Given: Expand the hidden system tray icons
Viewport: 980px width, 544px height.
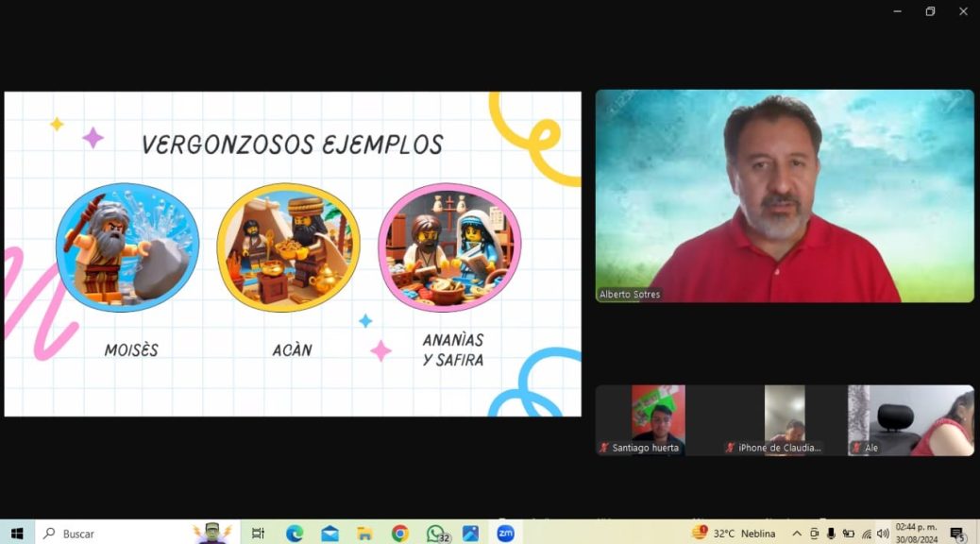Looking at the screenshot, I should [797, 534].
